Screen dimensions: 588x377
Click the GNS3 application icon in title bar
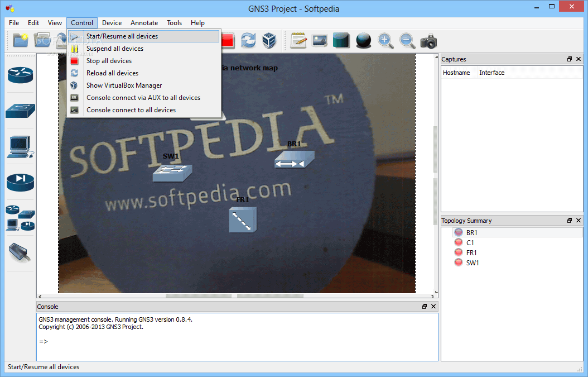click(10, 8)
